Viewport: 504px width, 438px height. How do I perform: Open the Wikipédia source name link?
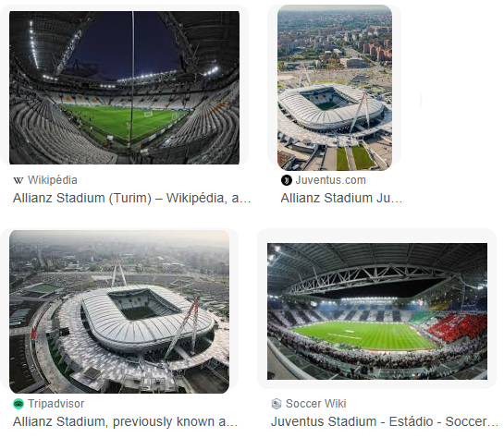coord(53,180)
